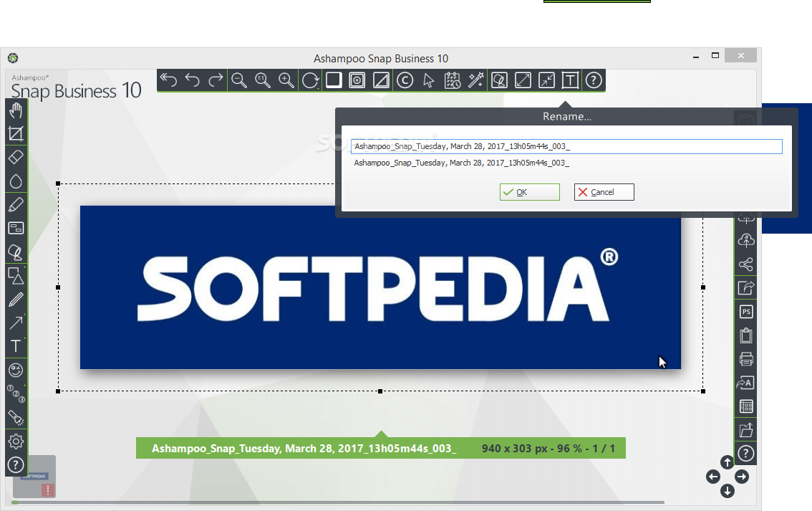Click the share icon in right sidebar
This screenshot has height=511, width=812.
coord(745,264)
